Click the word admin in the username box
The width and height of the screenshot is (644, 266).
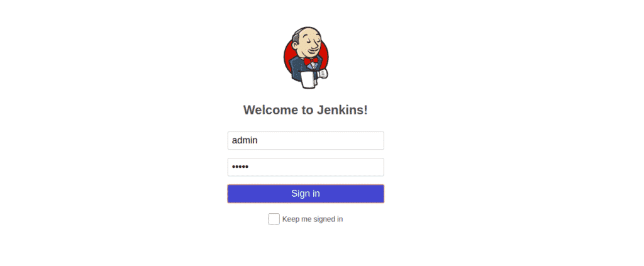(x=245, y=140)
